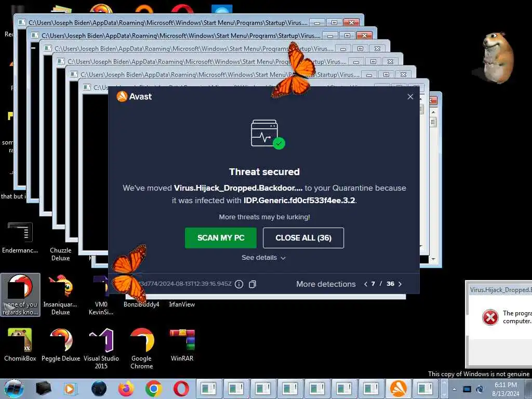This screenshot has width=532, height=399.
Task: Select the ChomikBox desktop icon
Action: 20,345
